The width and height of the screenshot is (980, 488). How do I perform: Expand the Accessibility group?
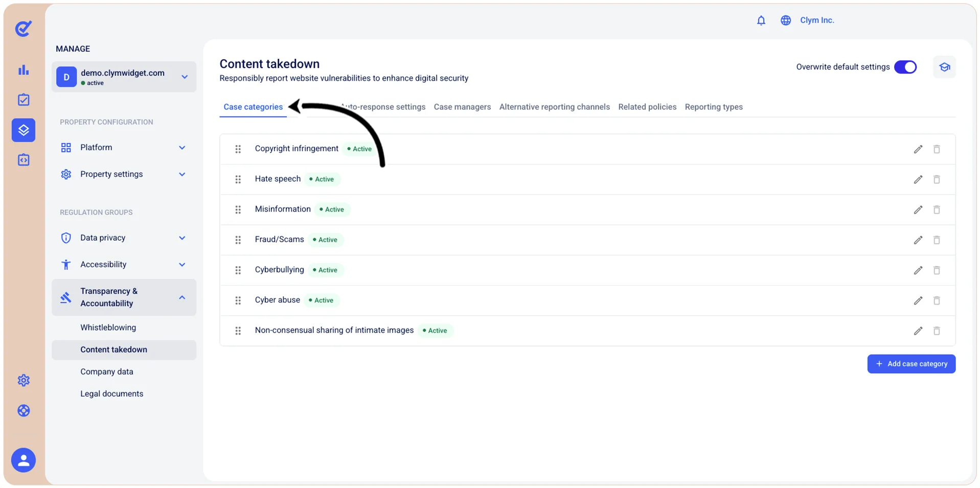click(x=124, y=264)
